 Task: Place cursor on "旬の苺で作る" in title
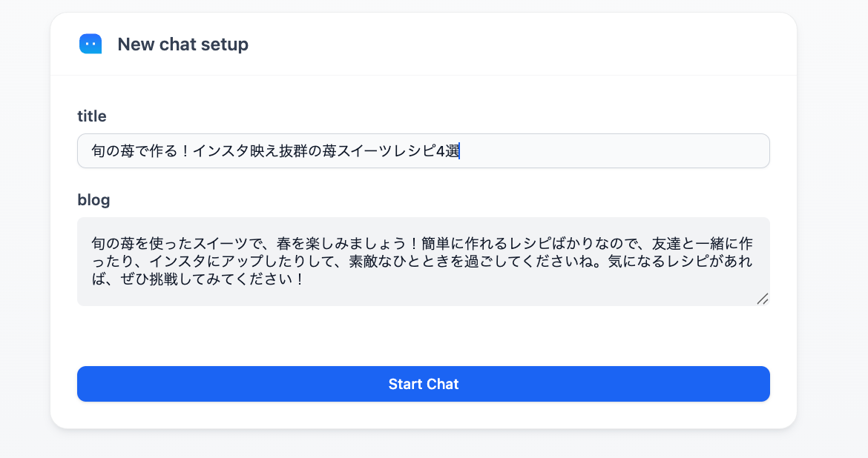[134, 151]
